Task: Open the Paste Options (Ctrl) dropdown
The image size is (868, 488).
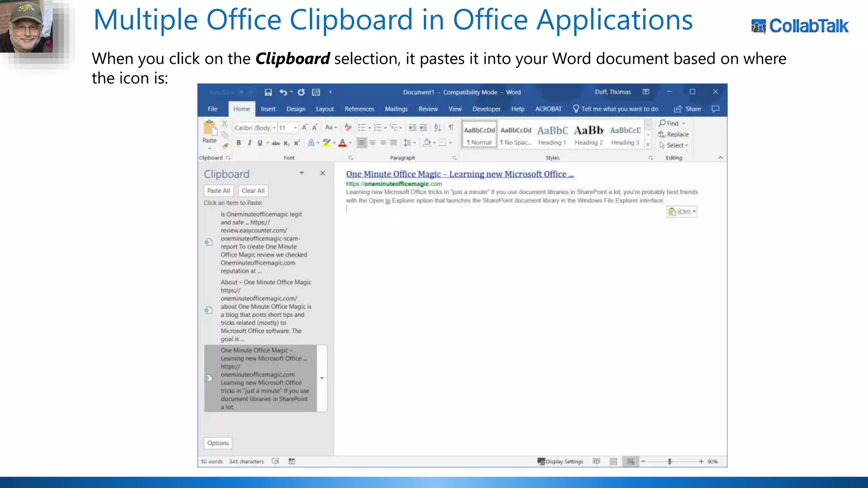Action: 682,212
